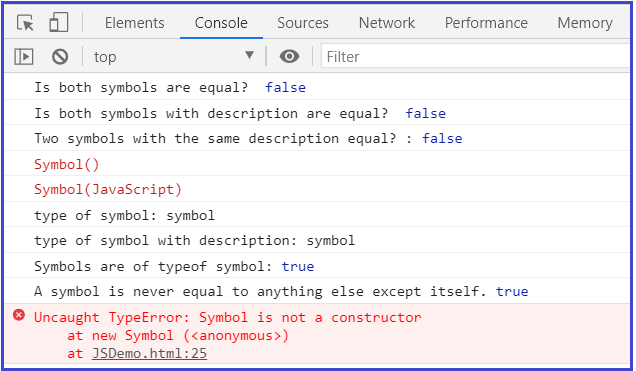Switch to the Elements tab
This screenshot has height=371, width=636.
click(x=135, y=23)
